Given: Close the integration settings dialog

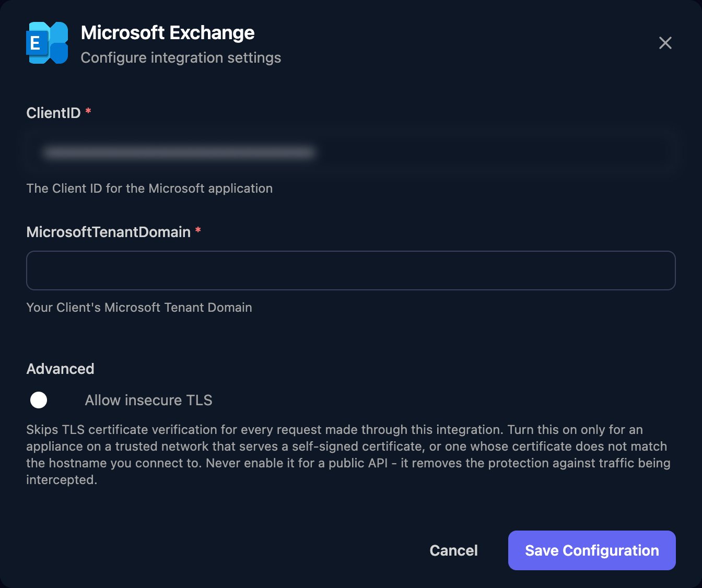Looking at the screenshot, I should 665,43.
